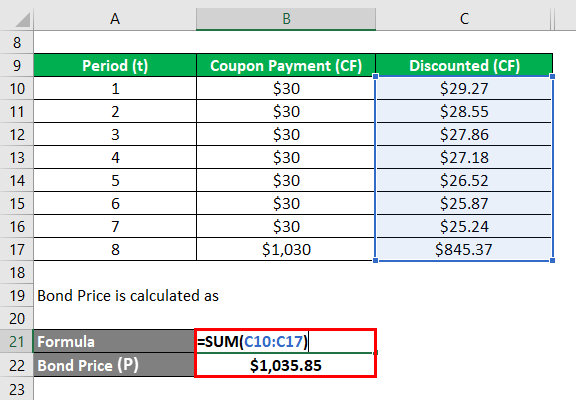Select period cell with value 5
This screenshot has height=400, width=576.
(x=115, y=180)
